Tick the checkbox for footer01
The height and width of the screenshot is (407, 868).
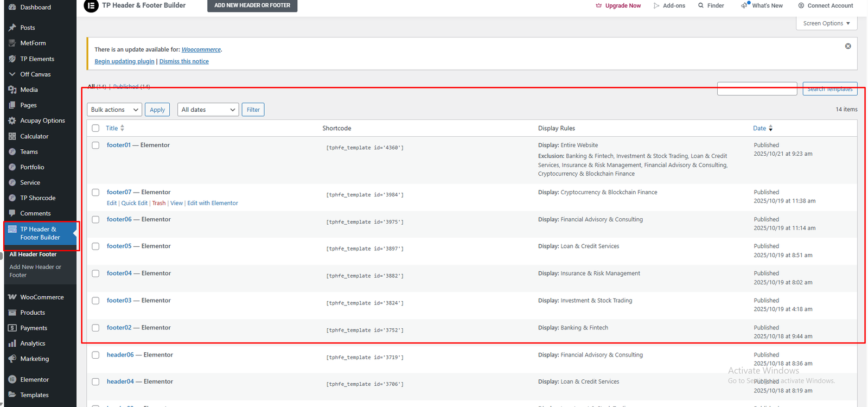coord(95,145)
